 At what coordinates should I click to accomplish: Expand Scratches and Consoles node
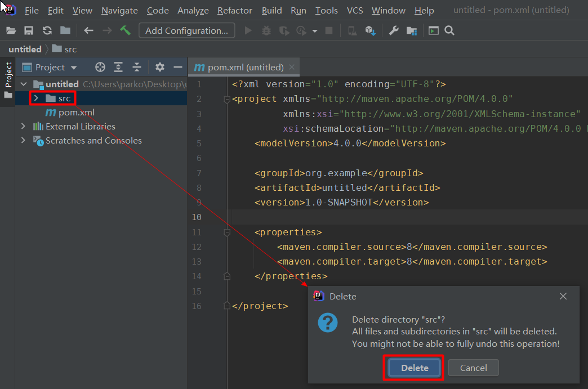pos(23,140)
